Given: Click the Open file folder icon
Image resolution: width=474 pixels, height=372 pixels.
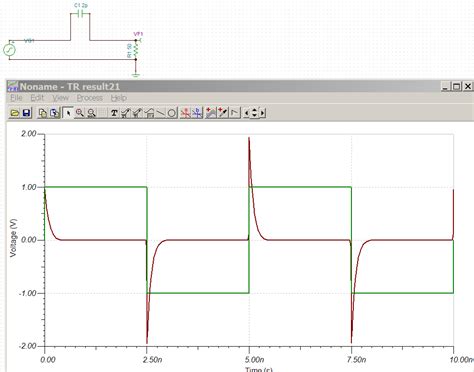Looking at the screenshot, I should [x=14, y=113].
